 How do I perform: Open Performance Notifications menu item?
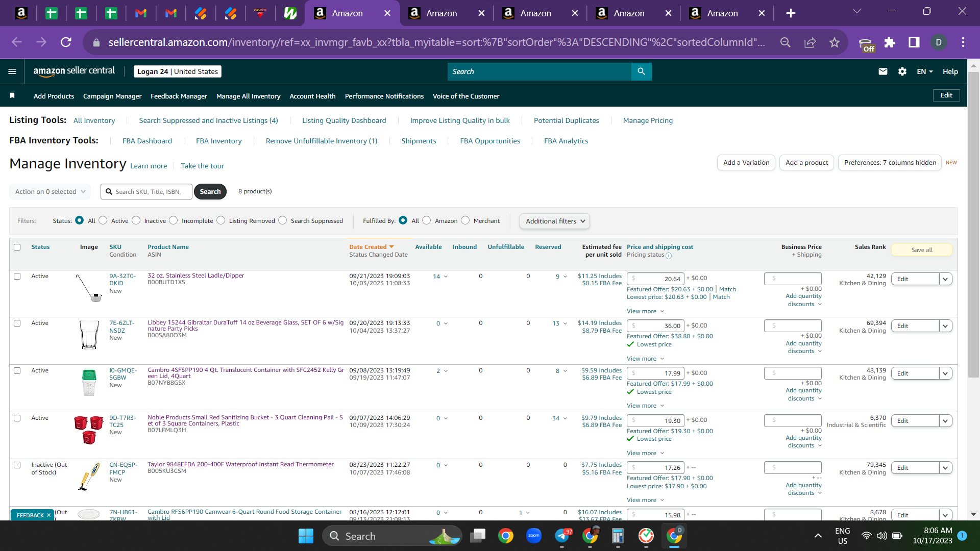(384, 96)
